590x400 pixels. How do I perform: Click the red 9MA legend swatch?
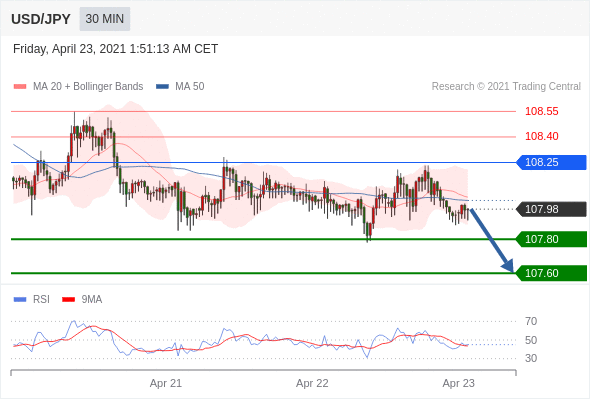tap(68, 300)
